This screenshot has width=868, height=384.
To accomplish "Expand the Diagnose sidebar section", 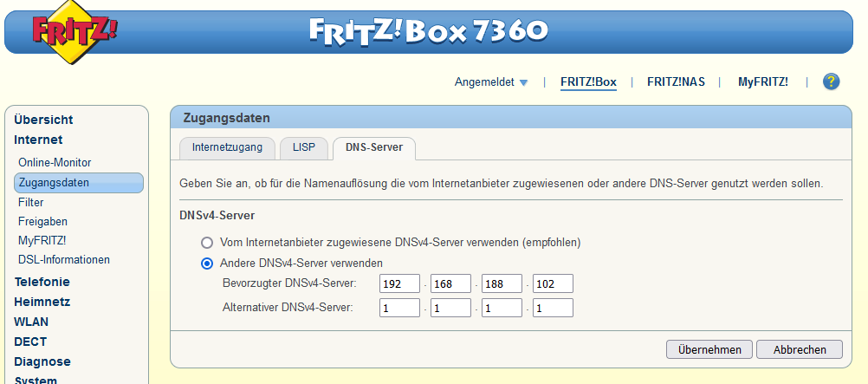I will 42,361.
